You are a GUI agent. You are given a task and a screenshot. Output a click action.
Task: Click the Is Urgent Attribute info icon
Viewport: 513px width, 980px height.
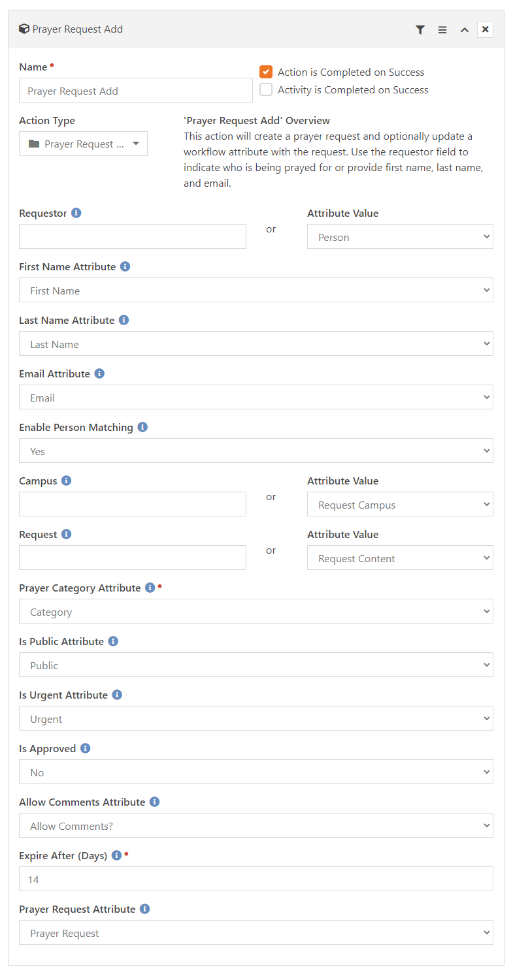[117, 695]
